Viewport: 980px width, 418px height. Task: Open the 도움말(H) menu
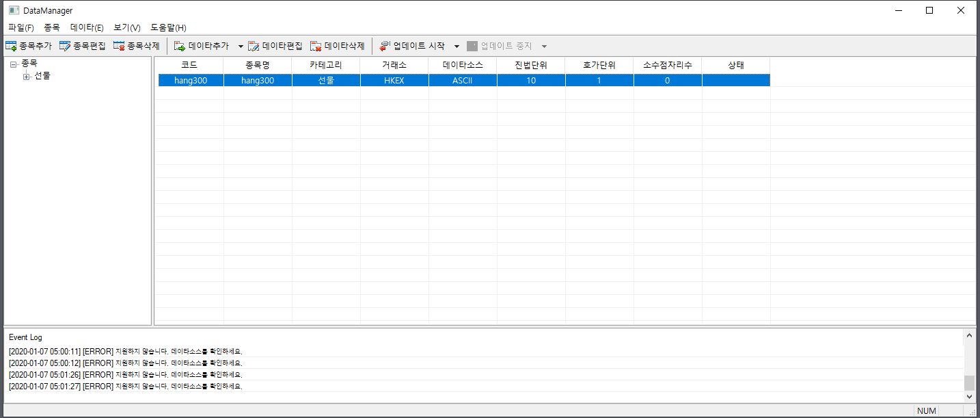168,27
